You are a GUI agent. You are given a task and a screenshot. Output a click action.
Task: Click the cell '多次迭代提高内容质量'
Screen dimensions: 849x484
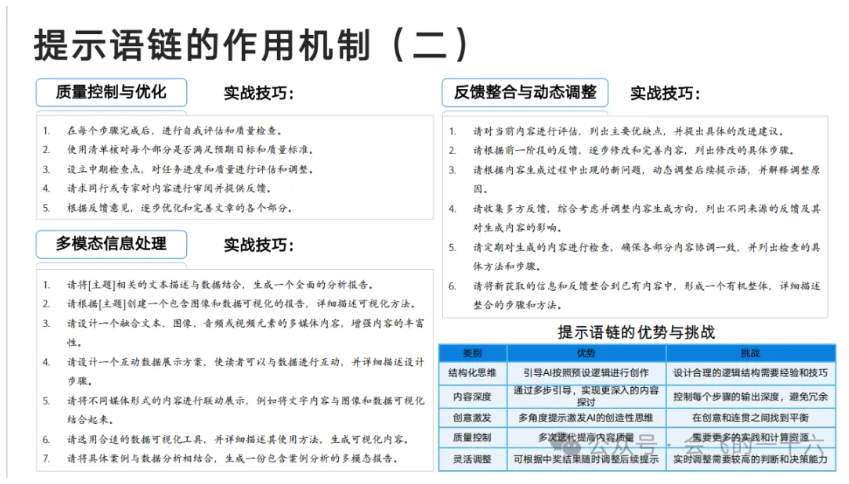click(x=586, y=437)
